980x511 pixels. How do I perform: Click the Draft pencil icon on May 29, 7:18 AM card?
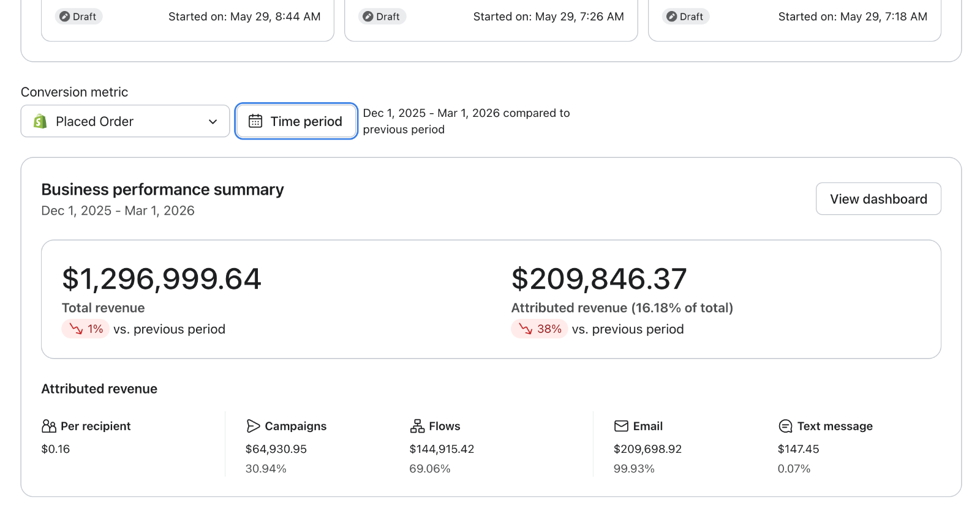coord(672,17)
